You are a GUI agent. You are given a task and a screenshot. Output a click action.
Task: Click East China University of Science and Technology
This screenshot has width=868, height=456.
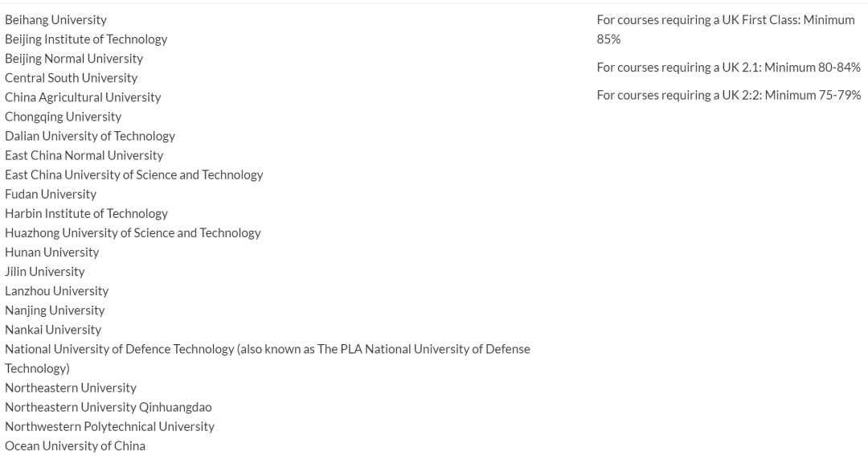pos(133,175)
